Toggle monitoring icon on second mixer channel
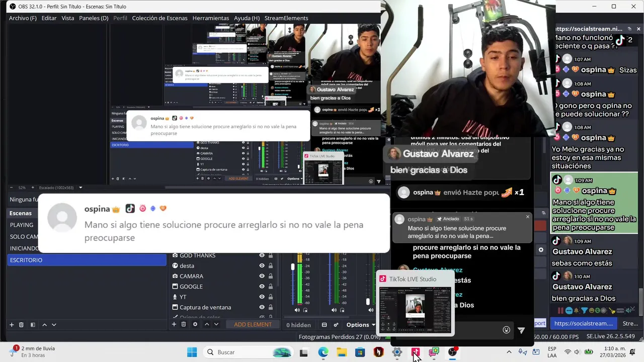This screenshot has width=644, height=362. pyautogui.click(x=342, y=310)
